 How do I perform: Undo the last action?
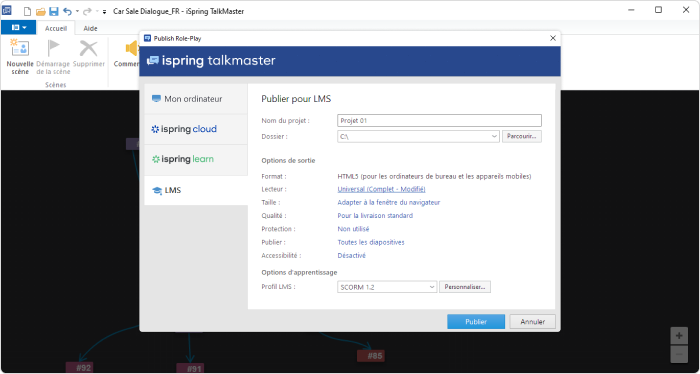tap(67, 11)
